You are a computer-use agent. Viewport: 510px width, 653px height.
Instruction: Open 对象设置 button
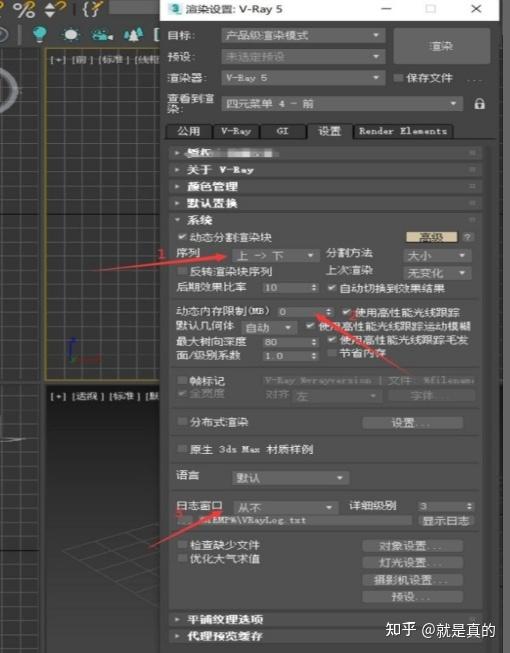[412, 546]
